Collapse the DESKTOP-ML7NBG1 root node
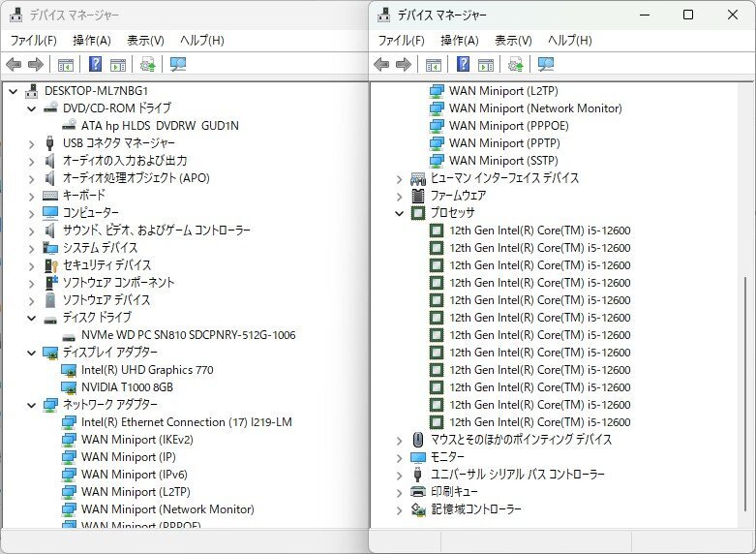This screenshot has width=756, height=554. (x=14, y=91)
